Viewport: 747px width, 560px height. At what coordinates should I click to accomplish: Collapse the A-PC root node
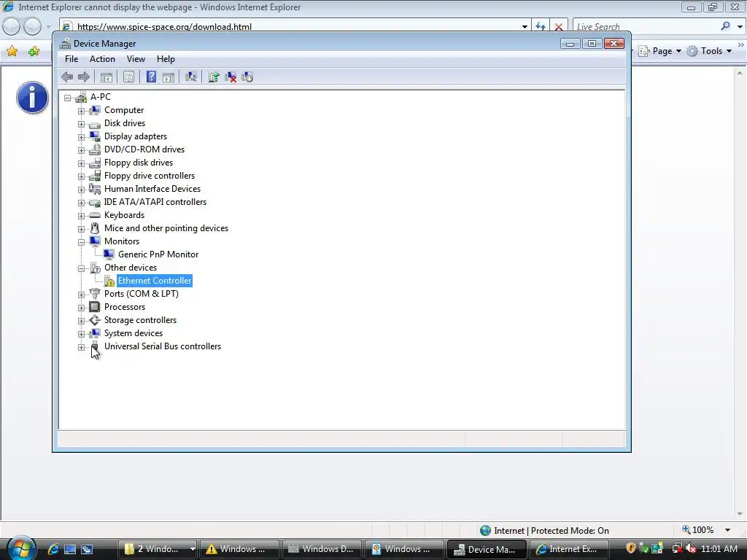coord(68,98)
